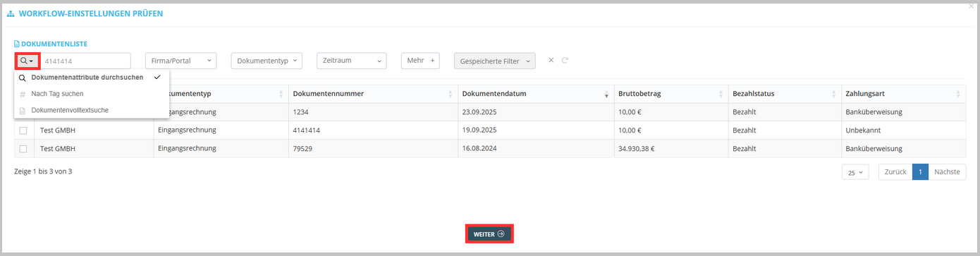Sort by Bruttobetrag column sort arrows
Screen dimensions: 980x256
pos(721,95)
